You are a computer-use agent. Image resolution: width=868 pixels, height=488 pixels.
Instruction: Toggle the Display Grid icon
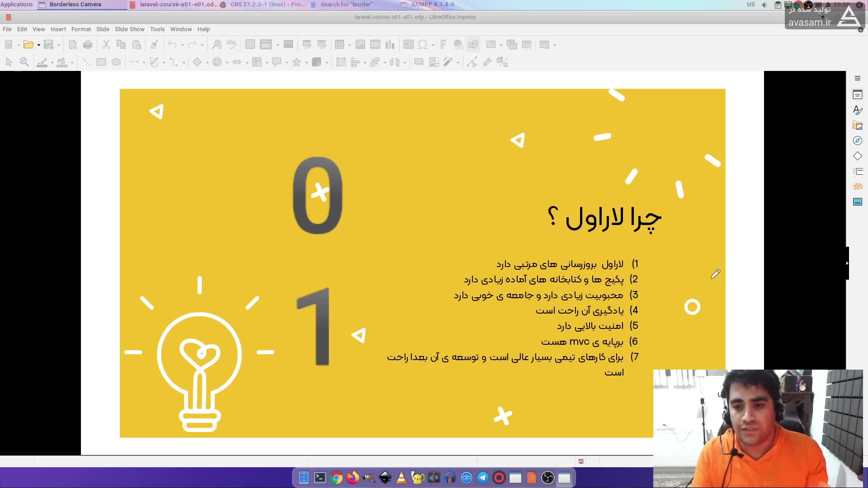(250, 44)
